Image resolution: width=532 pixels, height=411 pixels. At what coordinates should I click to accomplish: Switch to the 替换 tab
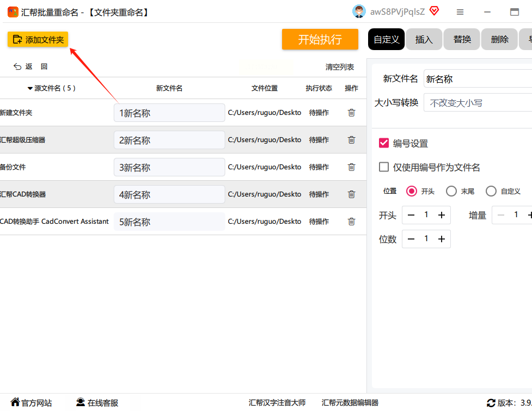click(x=462, y=39)
